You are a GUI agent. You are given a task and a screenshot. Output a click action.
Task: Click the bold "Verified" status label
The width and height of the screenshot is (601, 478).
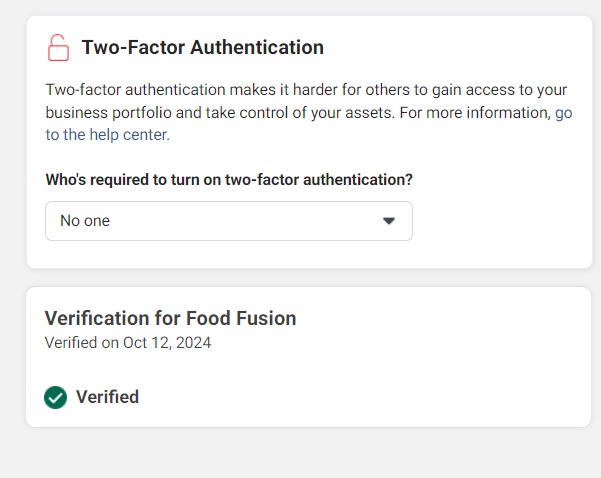tap(107, 397)
